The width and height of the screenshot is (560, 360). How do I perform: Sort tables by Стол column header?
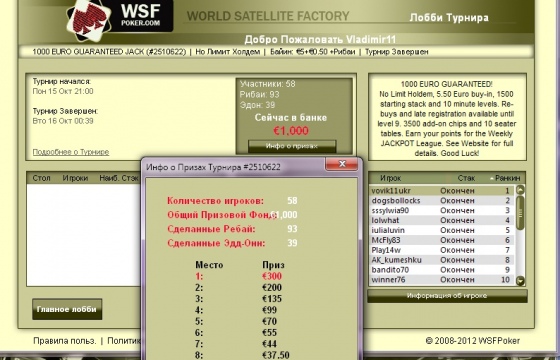pos(41,178)
